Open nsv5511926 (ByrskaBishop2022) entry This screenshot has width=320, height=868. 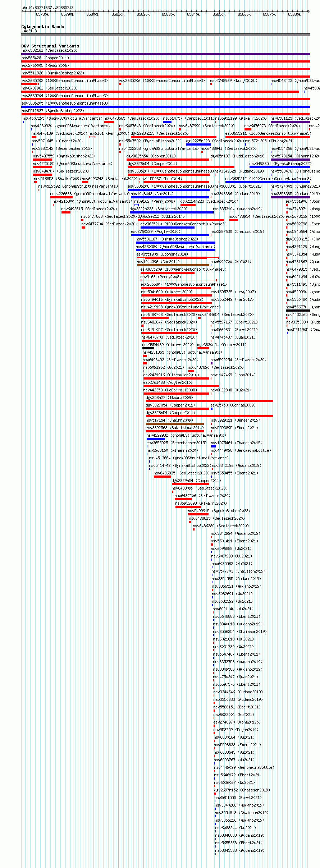(x=52, y=73)
